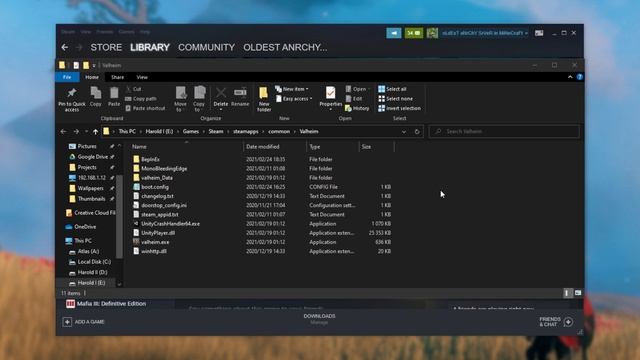Select Mafia III: Definitive Edition in Steam

(106, 304)
